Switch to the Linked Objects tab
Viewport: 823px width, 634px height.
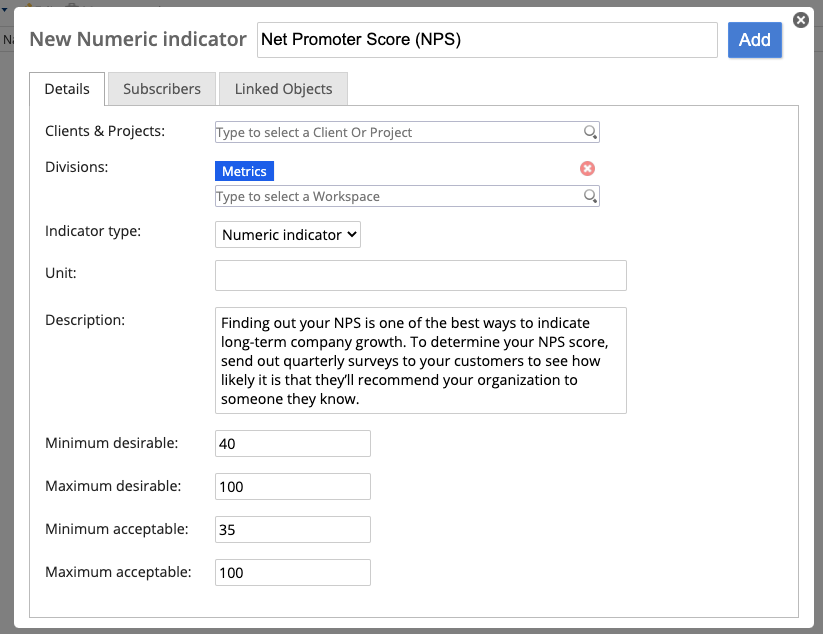coord(283,89)
